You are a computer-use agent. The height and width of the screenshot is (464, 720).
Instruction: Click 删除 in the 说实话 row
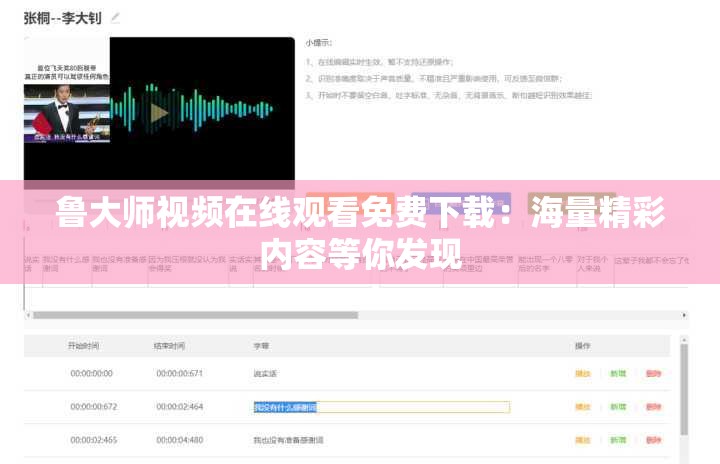[x=653, y=373]
